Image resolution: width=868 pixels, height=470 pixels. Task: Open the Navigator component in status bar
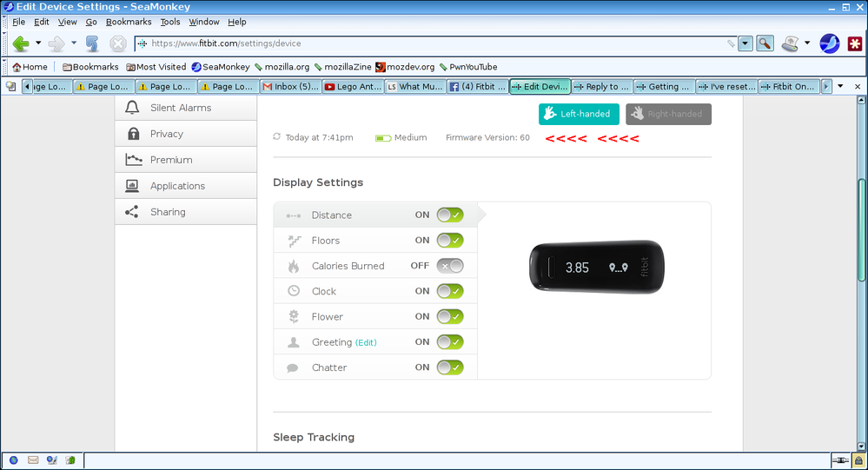coord(14,460)
